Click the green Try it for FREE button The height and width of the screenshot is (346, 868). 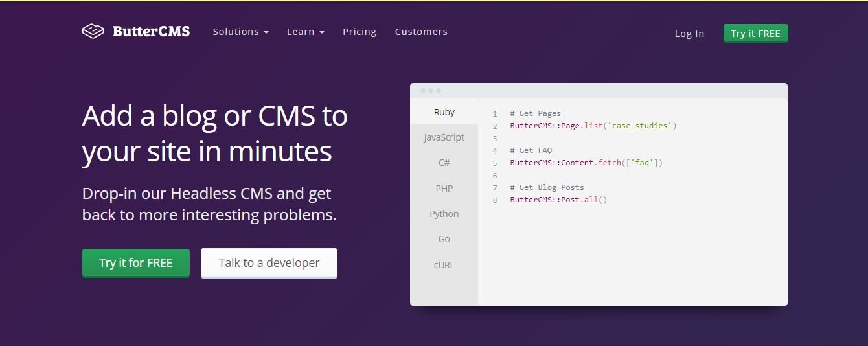136,263
